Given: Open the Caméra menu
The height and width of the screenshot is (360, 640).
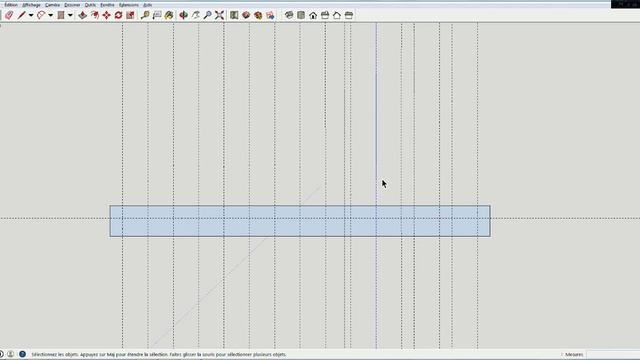Looking at the screenshot, I should (52, 5).
